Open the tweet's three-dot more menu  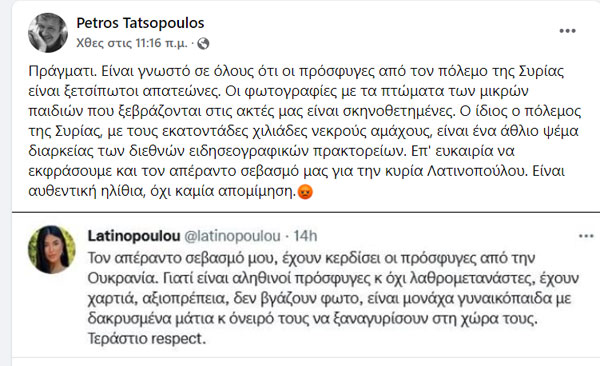coord(586,236)
